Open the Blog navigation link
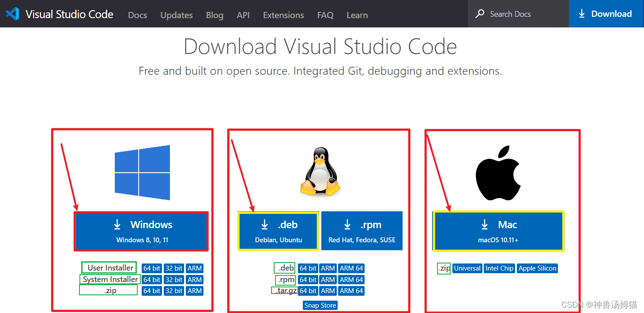Image resolution: width=644 pixels, height=313 pixels. click(215, 15)
